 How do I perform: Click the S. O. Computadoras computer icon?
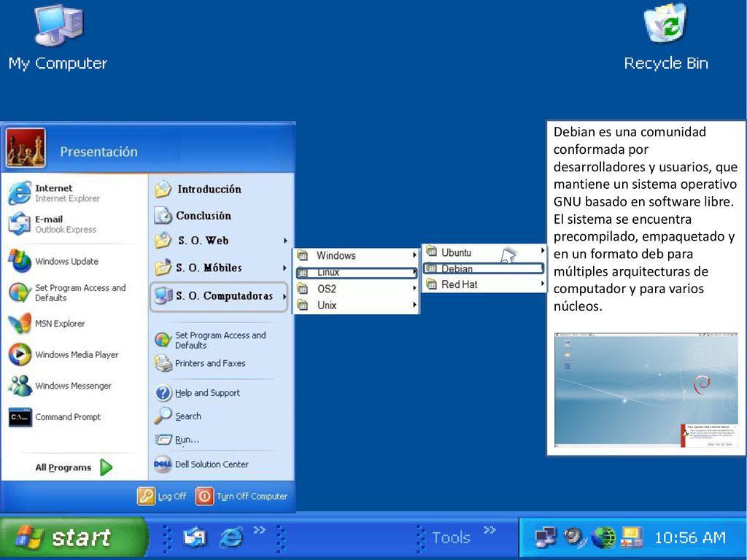[x=163, y=296]
